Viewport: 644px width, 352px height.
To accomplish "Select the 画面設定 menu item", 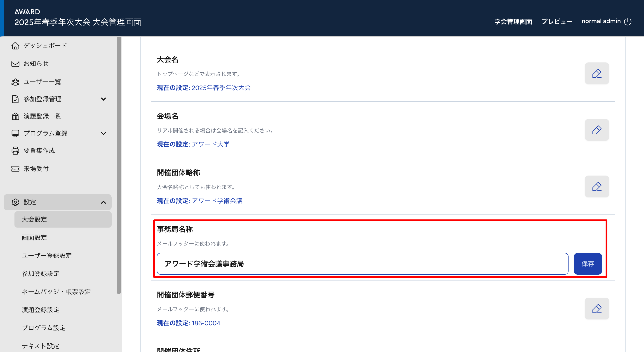I will click(34, 237).
